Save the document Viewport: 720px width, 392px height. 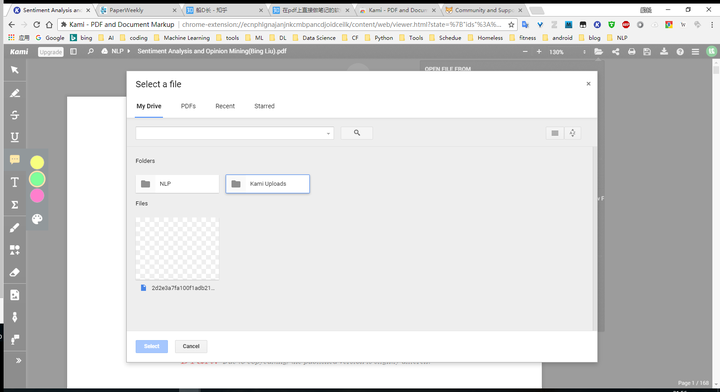647,51
